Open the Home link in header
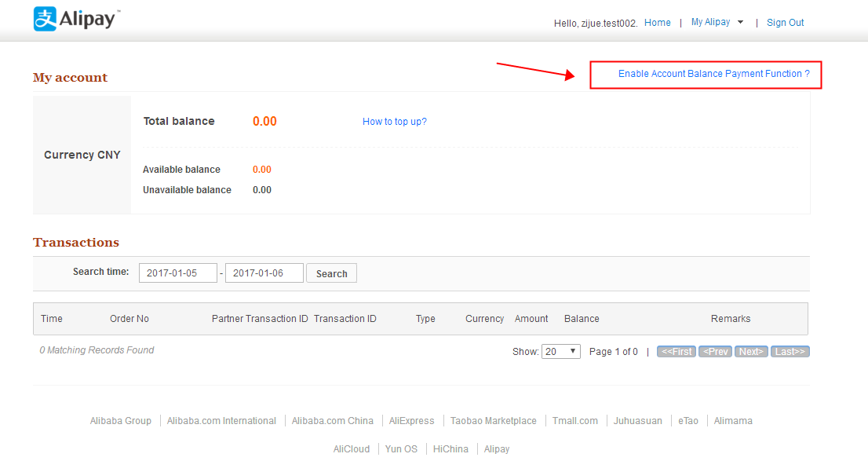The height and width of the screenshot is (472, 868). point(657,23)
